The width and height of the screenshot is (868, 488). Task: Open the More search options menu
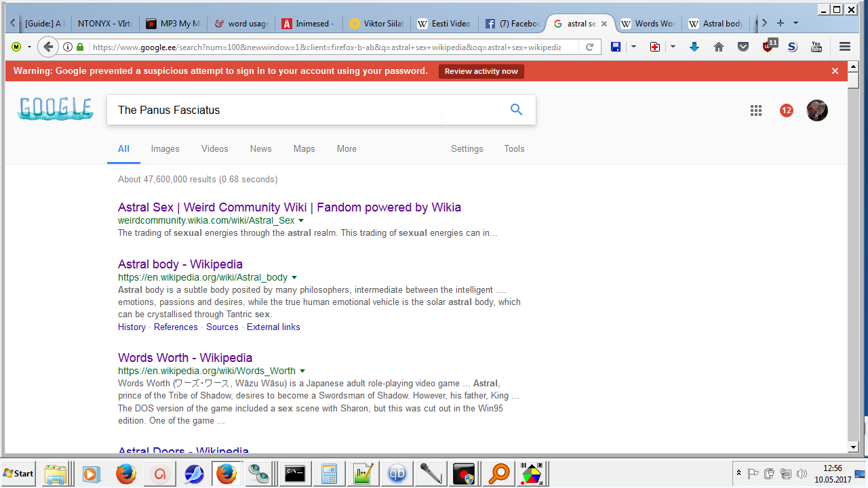[347, 148]
